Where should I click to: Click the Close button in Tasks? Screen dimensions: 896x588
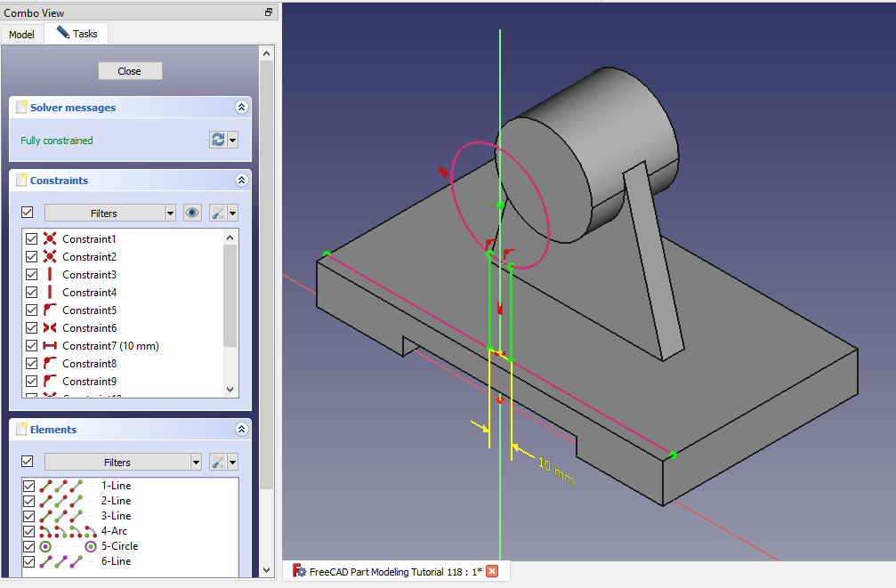point(130,71)
